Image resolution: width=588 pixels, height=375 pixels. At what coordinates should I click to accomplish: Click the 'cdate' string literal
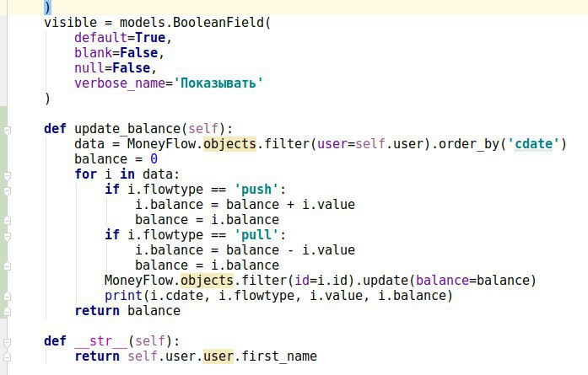click(x=533, y=144)
